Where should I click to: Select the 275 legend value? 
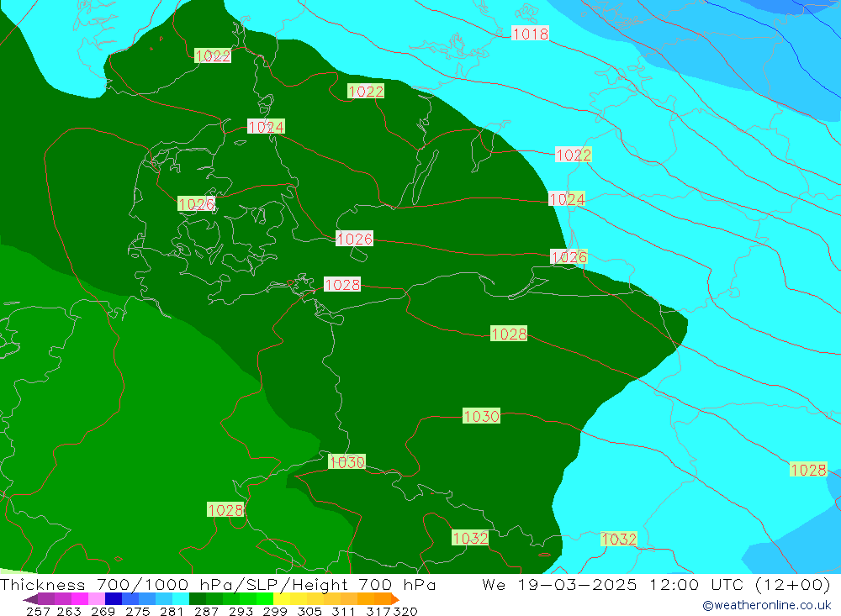[137, 611]
